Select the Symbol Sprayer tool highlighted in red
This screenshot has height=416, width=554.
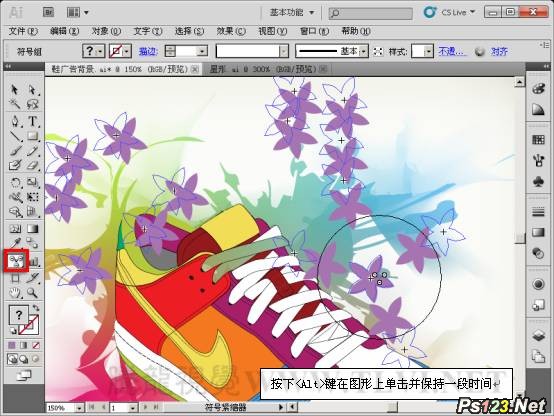tap(16, 261)
